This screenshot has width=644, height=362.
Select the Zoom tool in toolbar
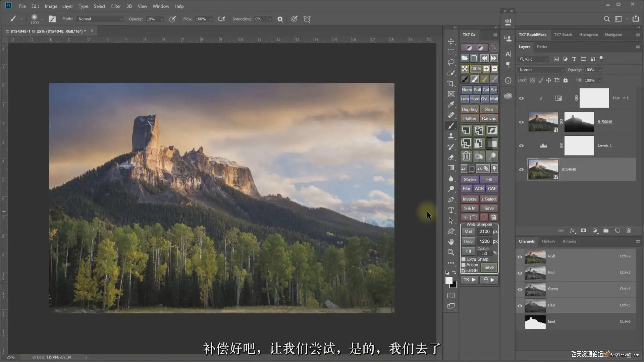click(451, 252)
